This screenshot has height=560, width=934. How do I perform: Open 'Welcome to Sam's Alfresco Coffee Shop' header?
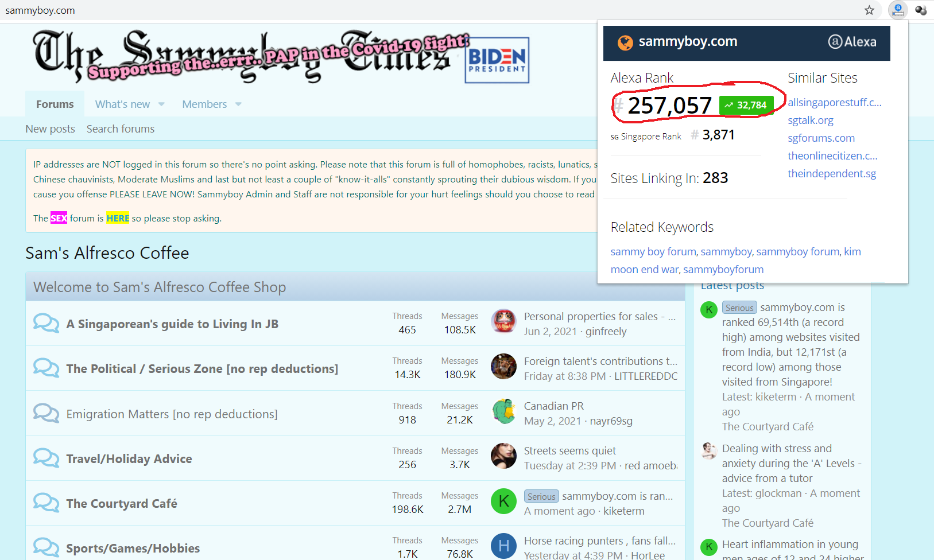(x=160, y=287)
